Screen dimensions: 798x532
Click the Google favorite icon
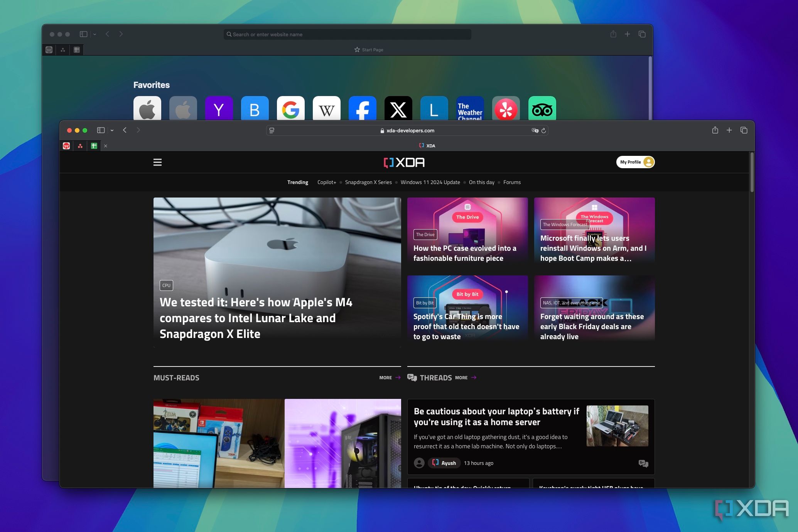290,109
